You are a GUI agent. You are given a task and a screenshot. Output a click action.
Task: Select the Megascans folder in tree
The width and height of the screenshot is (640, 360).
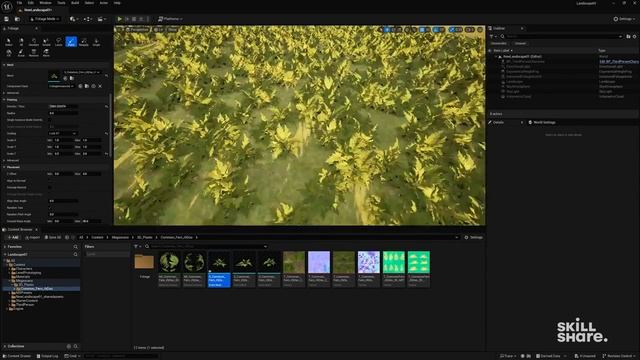click(24, 281)
